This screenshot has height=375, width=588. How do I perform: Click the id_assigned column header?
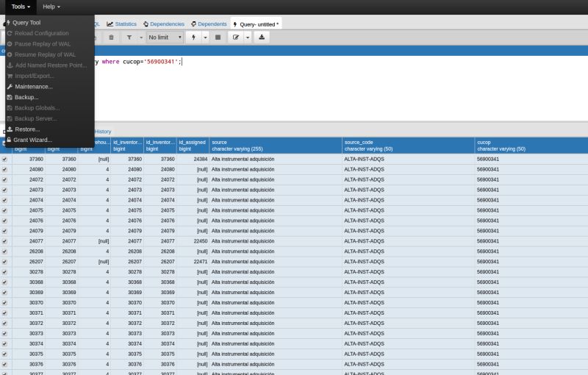pyautogui.click(x=193, y=146)
